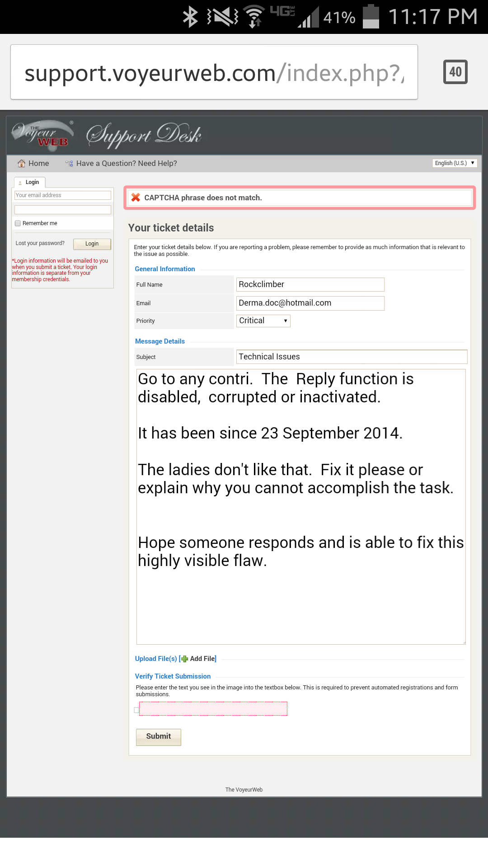Tap the vibrate mode status icon
This screenshot has height=868, width=488.
pos(222,17)
